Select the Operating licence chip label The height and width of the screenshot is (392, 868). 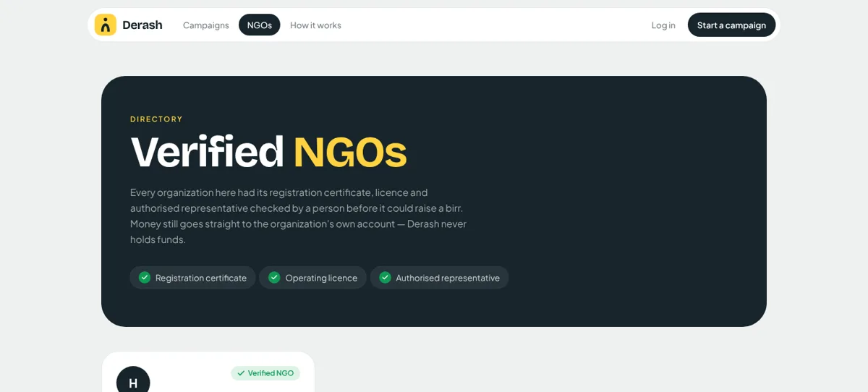pos(321,278)
